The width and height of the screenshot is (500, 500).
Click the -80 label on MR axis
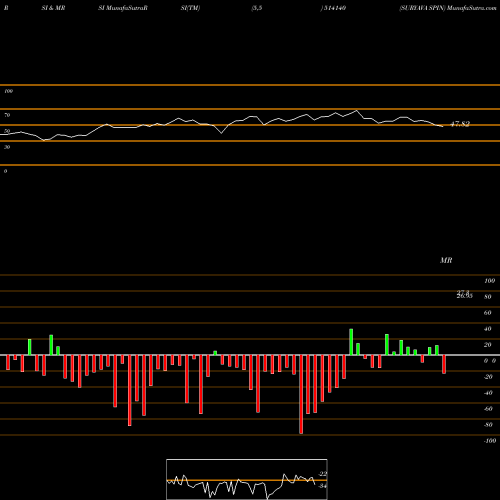point(488,425)
